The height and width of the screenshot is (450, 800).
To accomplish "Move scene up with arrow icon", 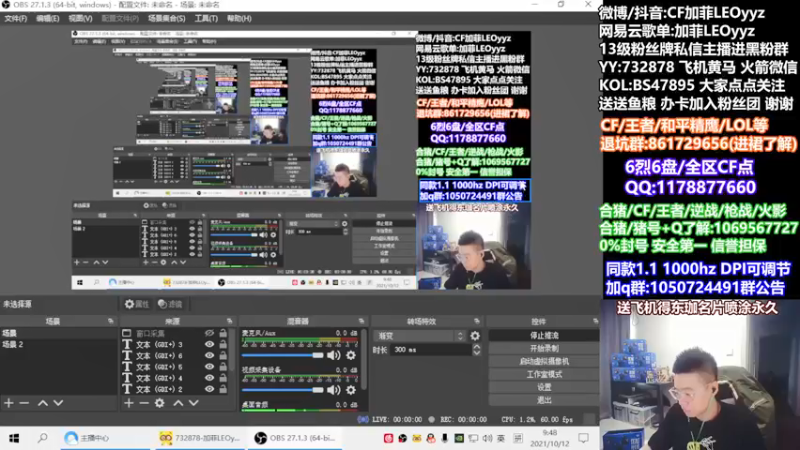I will 43,403.
